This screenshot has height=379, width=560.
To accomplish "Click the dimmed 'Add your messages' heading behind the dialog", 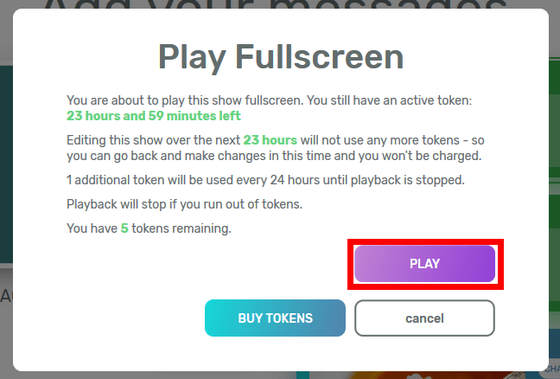I will pos(275,4).
